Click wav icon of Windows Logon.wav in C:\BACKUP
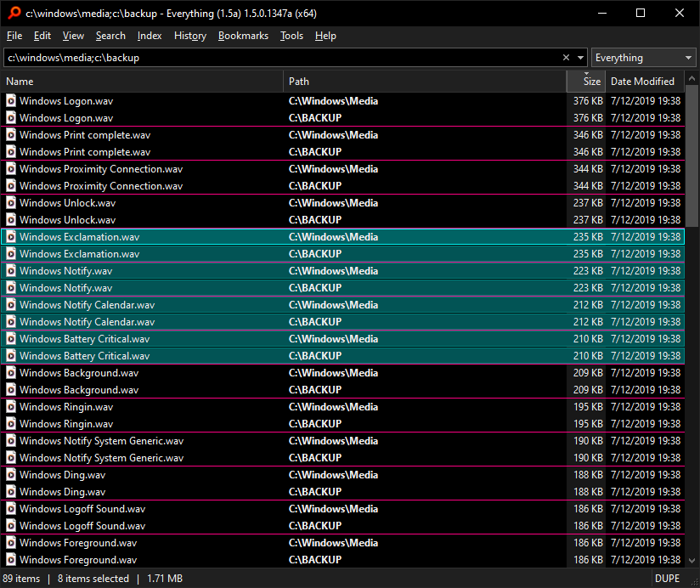Image resolution: width=700 pixels, height=588 pixels. (11, 118)
